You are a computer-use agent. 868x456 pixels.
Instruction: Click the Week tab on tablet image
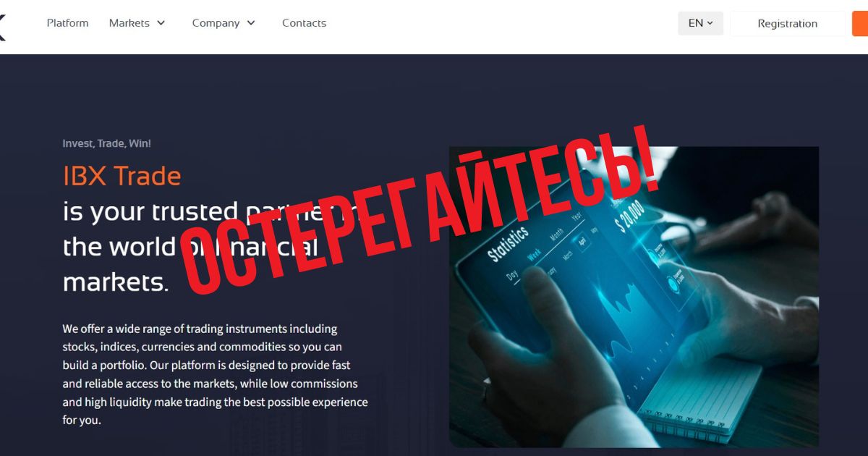pos(534,256)
